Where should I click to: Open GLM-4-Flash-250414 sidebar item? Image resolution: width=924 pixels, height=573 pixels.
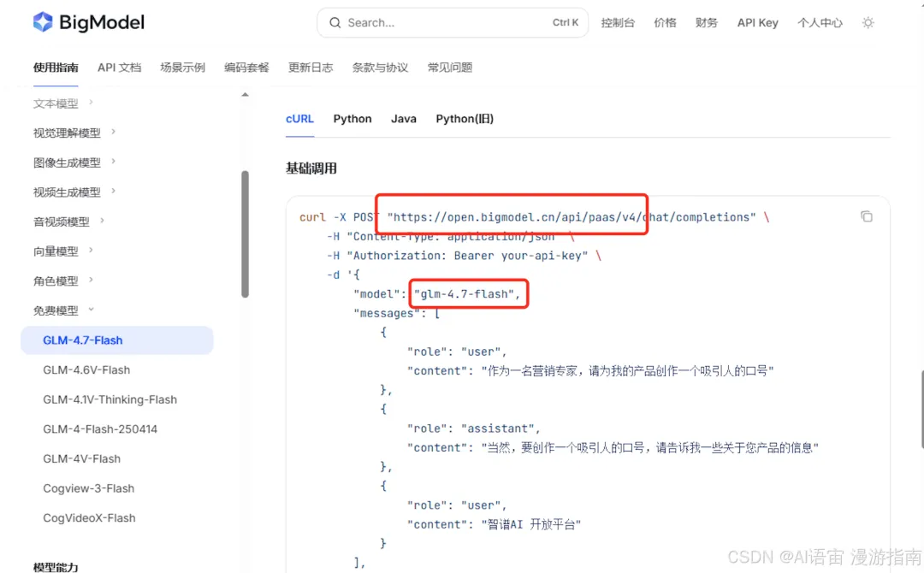tap(100, 429)
